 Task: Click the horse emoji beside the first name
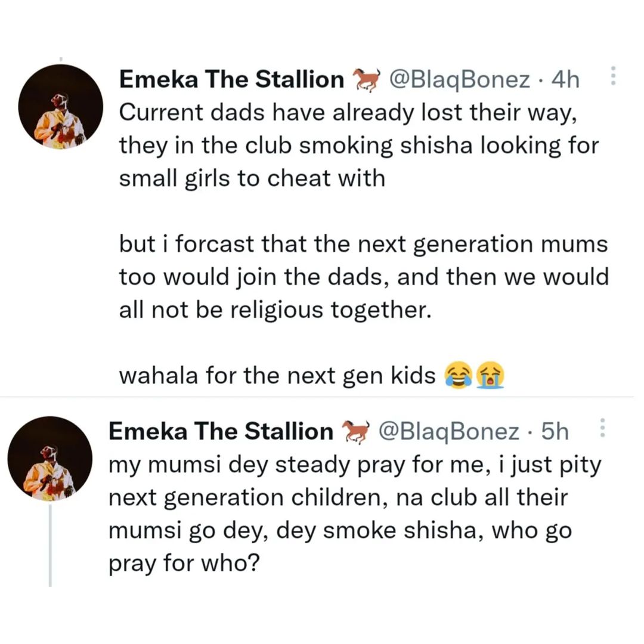[367, 80]
